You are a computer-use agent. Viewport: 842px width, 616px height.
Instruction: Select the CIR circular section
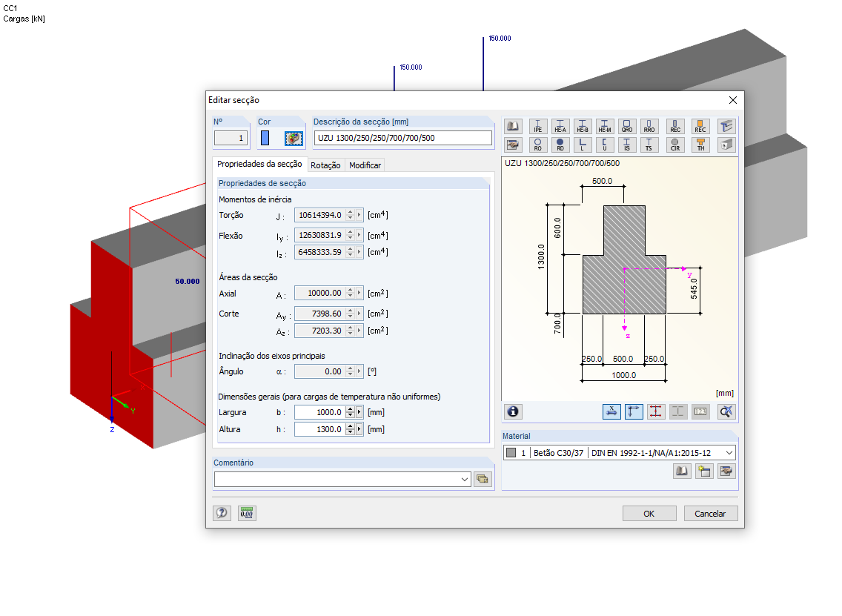coord(675,145)
